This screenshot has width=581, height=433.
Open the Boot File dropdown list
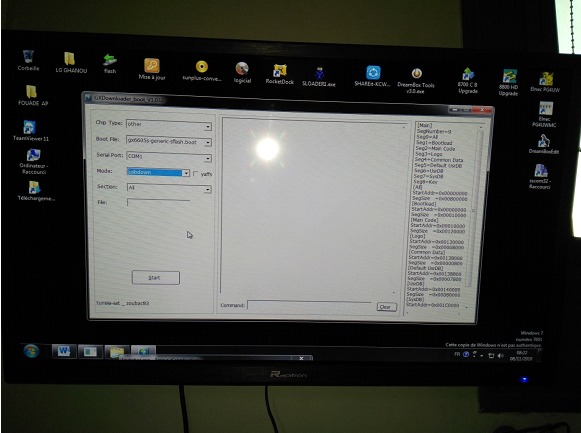[x=208, y=142]
